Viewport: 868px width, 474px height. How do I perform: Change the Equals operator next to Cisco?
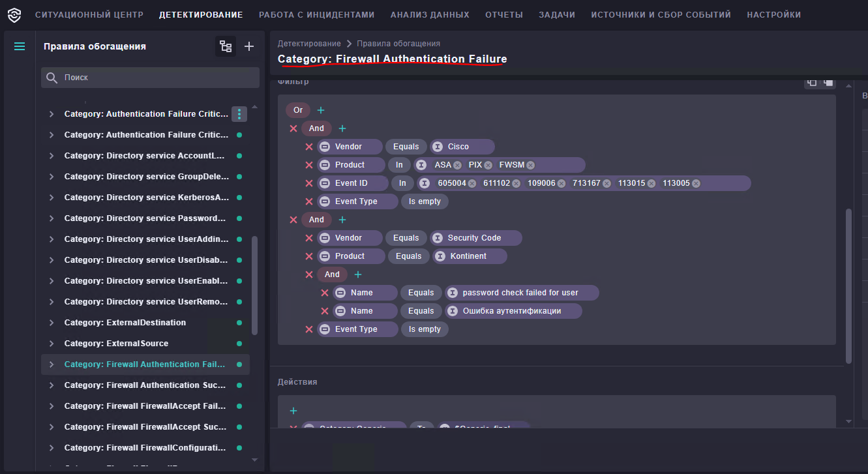point(406,147)
